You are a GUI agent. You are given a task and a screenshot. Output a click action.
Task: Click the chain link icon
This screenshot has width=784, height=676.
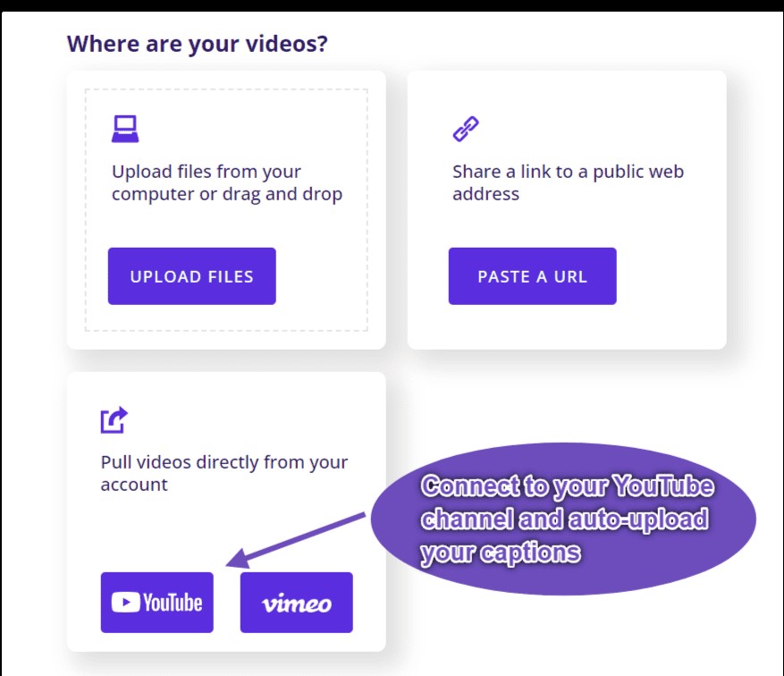(x=466, y=129)
